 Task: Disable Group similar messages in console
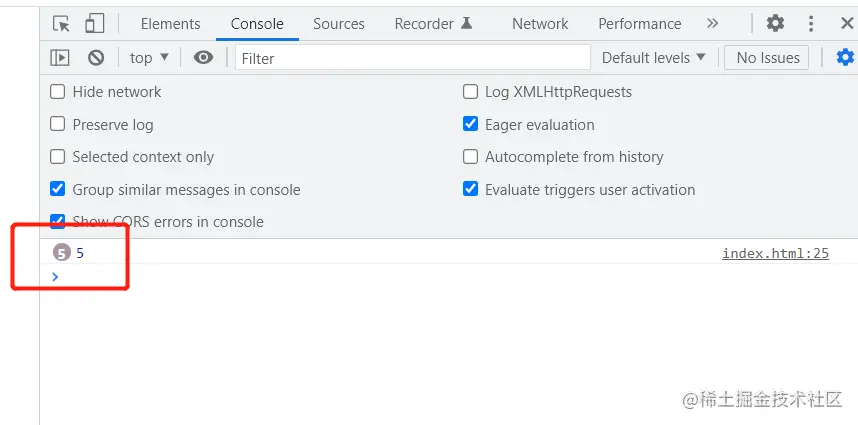point(57,189)
